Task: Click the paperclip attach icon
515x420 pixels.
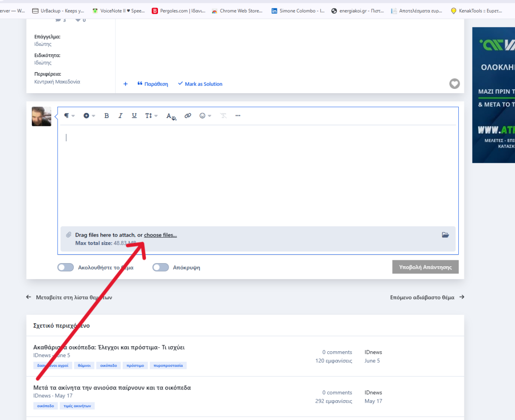Action: (68, 235)
